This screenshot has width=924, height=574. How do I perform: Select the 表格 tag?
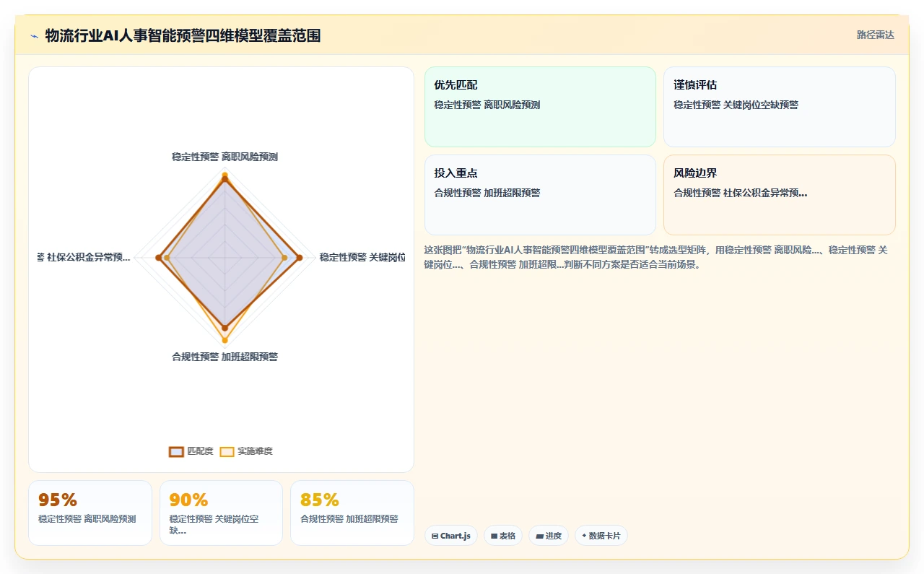tap(503, 536)
